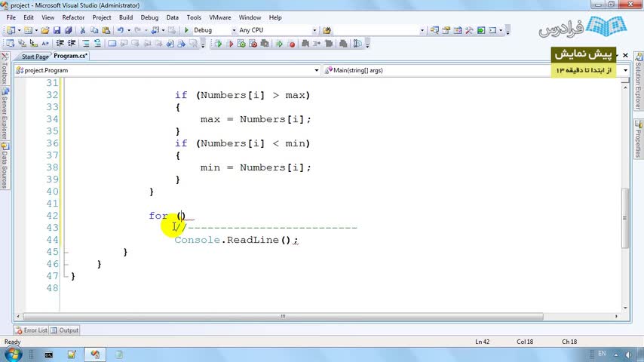Click the 'if (Numbers[i] < min)' line
This screenshot has width=644, height=362.
[x=242, y=143]
